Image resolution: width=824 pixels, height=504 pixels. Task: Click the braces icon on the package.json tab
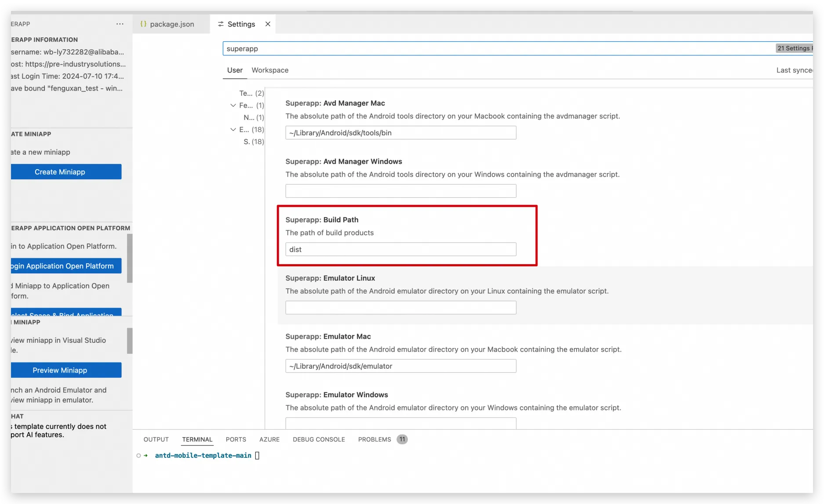[143, 24]
